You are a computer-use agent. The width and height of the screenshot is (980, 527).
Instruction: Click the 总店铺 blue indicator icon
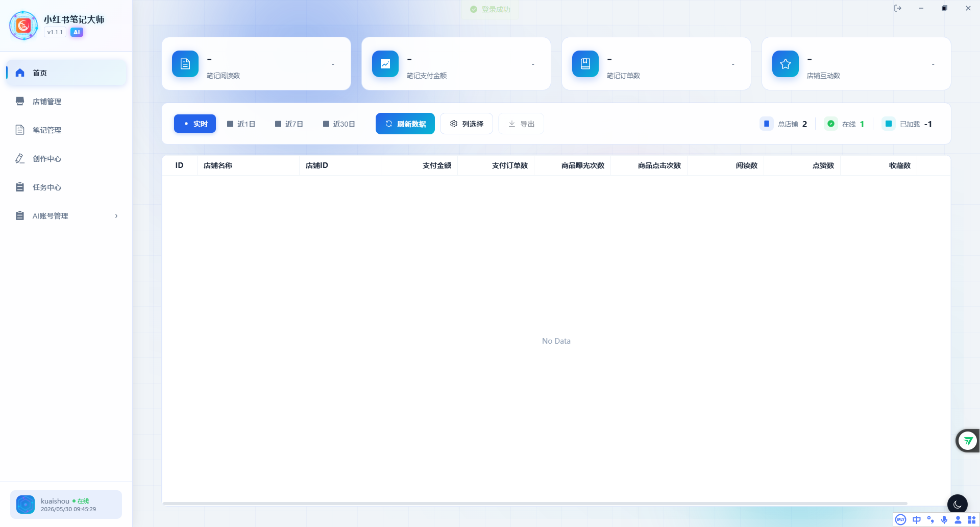coord(767,124)
